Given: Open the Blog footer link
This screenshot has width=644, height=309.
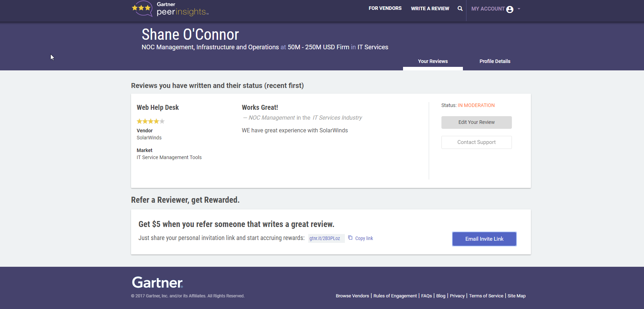Looking at the screenshot, I should pyautogui.click(x=441, y=296).
